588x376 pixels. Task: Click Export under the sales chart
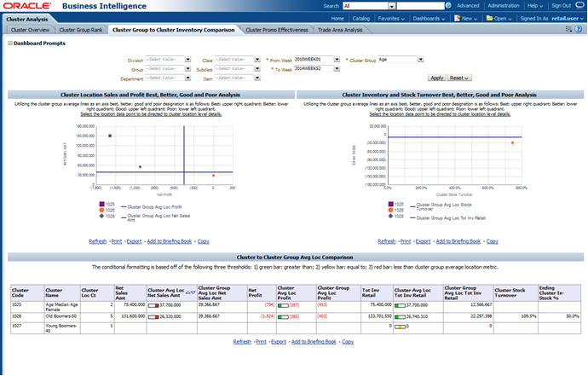pyautogui.click(x=134, y=241)
